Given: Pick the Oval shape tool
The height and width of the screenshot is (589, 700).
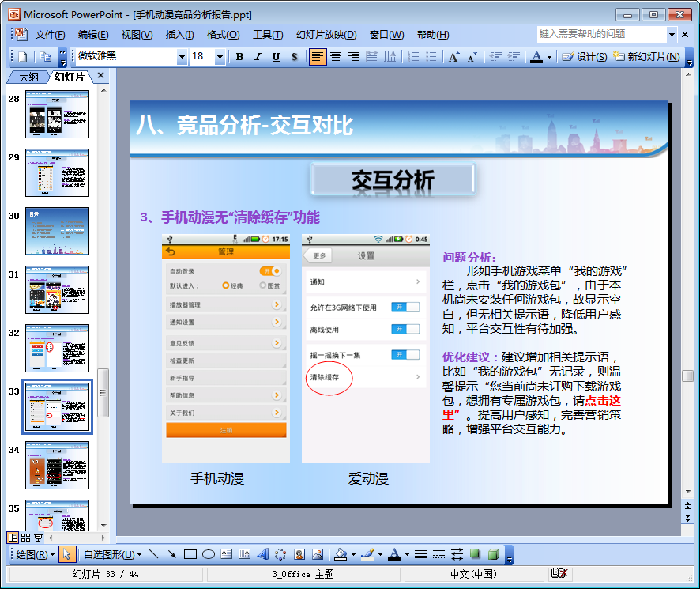Looking at the screenshot, I should pyautogui.click(x=208, y=554).
